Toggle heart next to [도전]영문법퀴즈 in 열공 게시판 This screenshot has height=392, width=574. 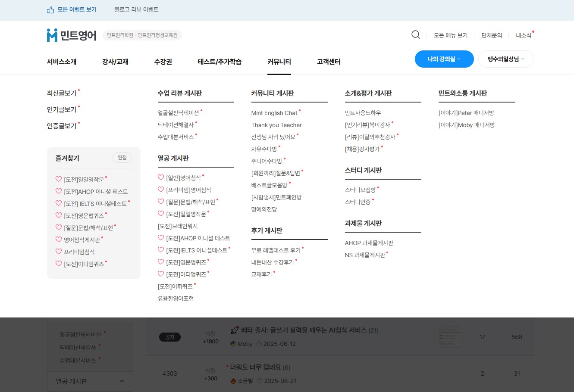pyautogui.click(x=161, y=262)
